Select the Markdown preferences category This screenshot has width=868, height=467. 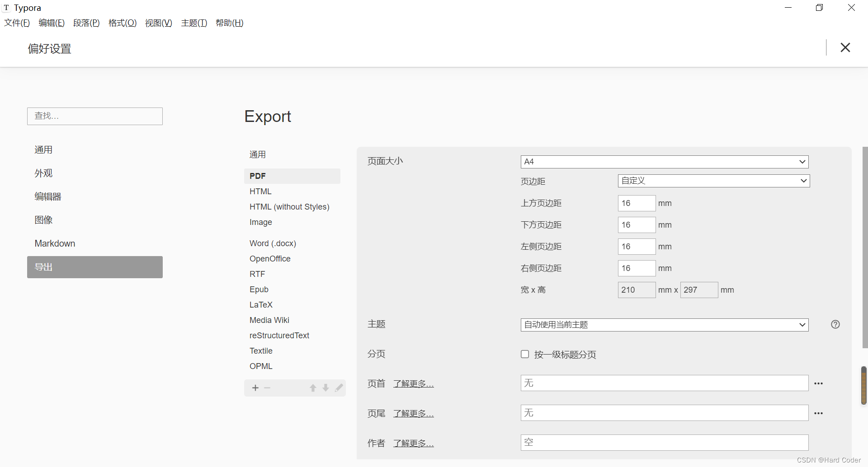coord(95,243)
